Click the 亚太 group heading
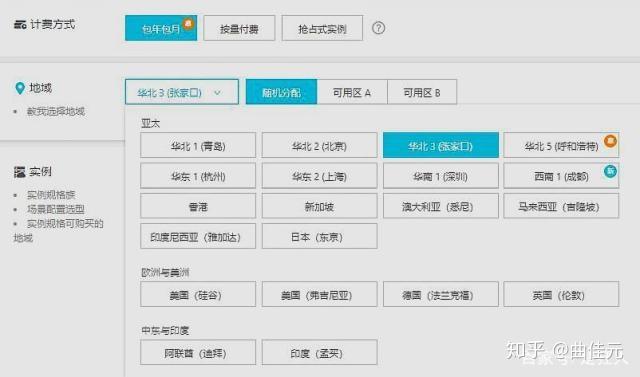This screenshot has height=377, width=640. tap(150, 123)
